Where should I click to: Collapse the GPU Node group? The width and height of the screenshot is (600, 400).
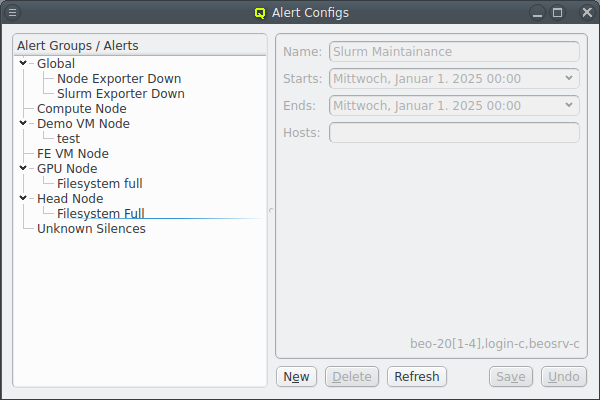23,168
